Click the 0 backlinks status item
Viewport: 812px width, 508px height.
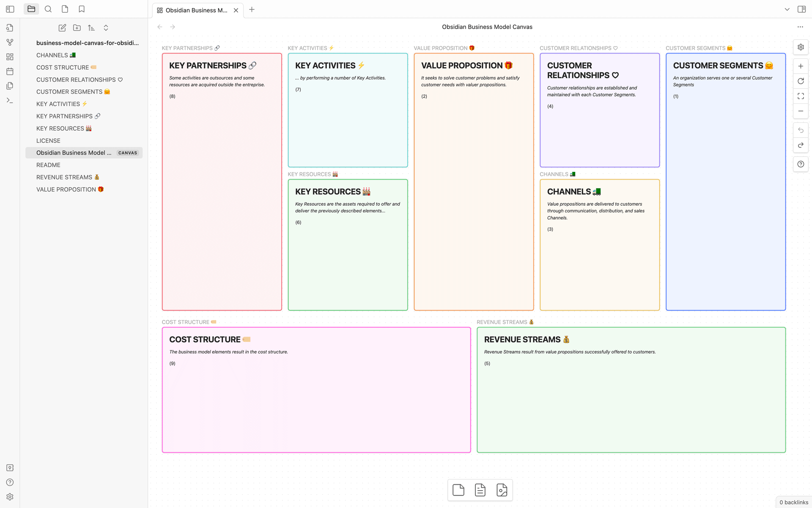(x=794, y=502)
